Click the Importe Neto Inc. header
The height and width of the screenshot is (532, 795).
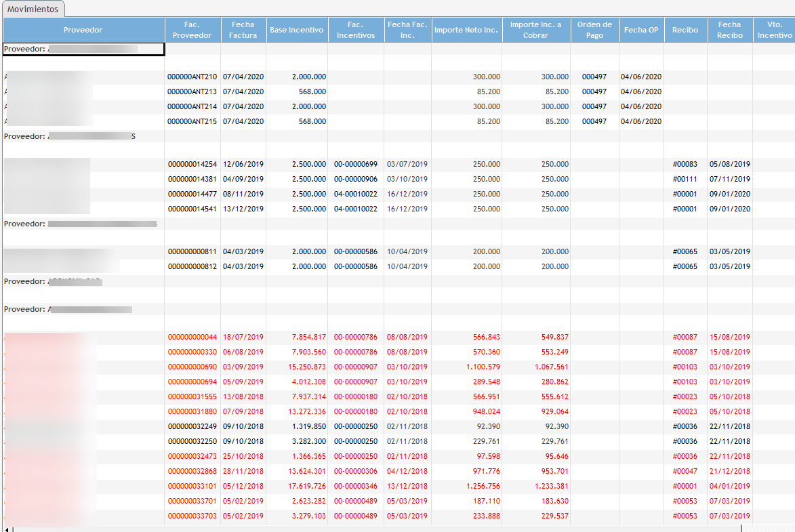466,30
